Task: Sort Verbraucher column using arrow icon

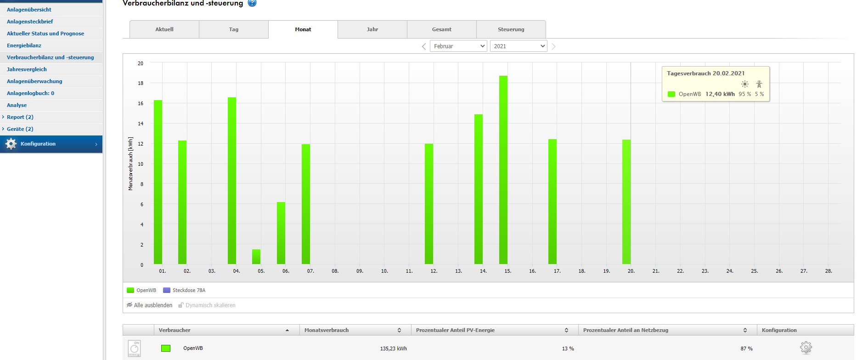Action: tap(287, 330)
